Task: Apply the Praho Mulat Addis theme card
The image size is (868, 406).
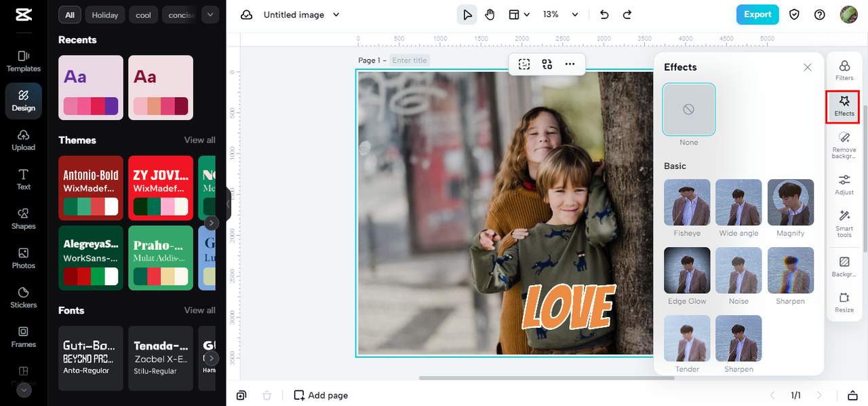Action: pos(161,258)
